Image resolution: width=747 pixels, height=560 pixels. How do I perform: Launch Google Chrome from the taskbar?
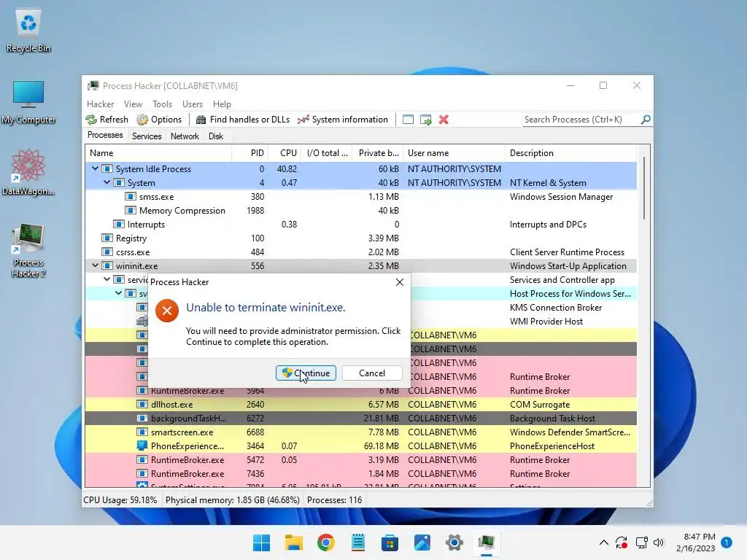coord(326,542)
